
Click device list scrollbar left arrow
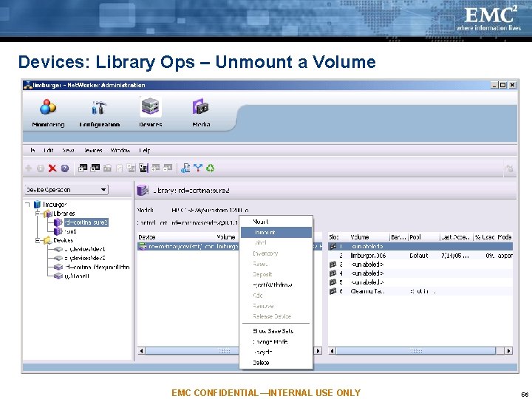click(142, 351)
